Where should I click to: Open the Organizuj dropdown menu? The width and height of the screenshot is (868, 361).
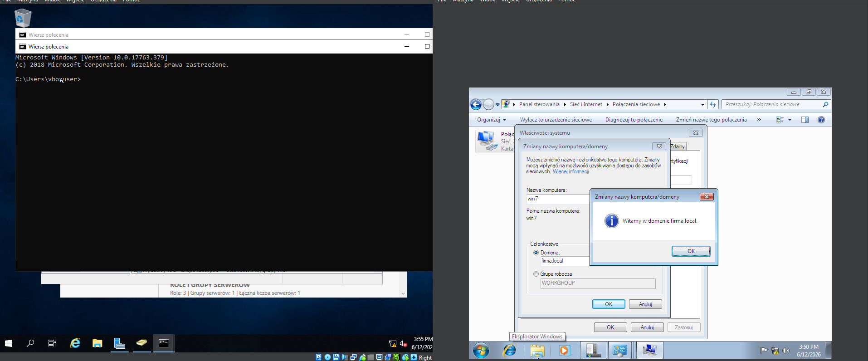(492, 120)
